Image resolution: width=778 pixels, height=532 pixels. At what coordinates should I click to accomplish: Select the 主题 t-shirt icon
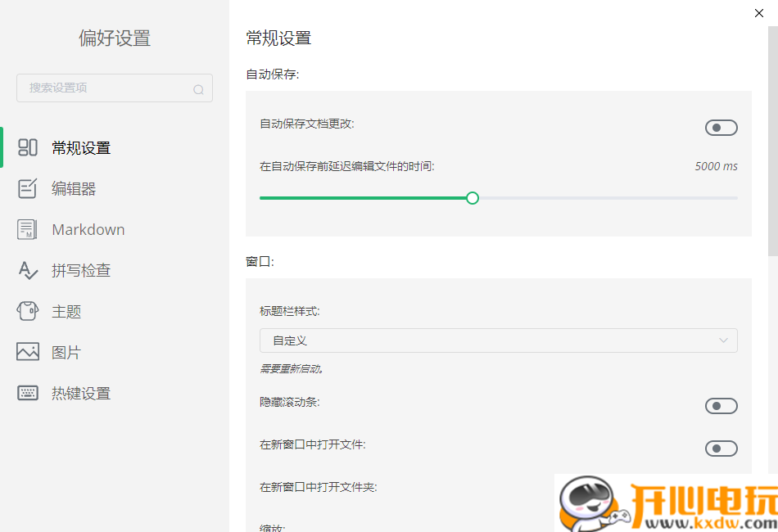point(28,311)
